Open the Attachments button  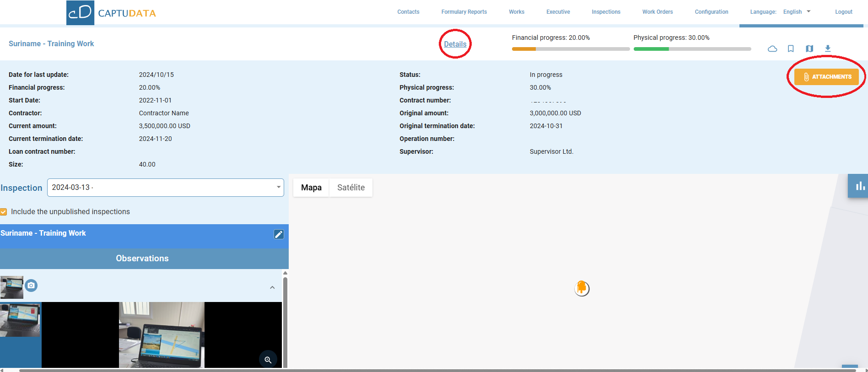click(x=826, y=77)
